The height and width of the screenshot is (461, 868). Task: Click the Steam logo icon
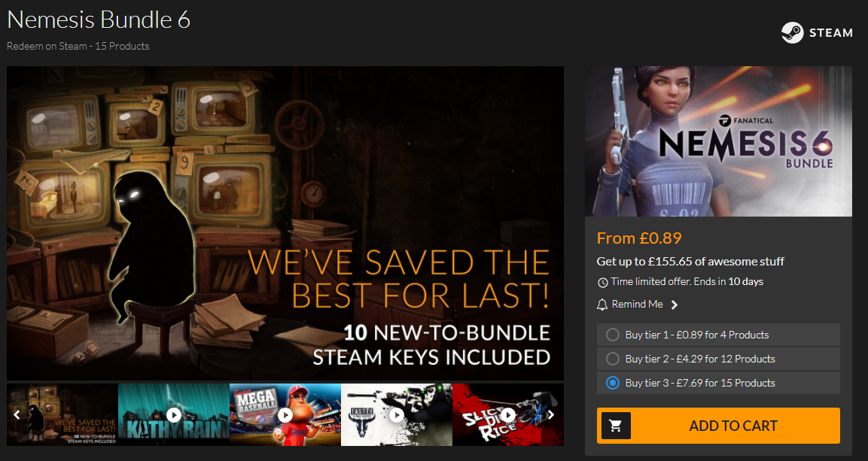tap(792, 32)
